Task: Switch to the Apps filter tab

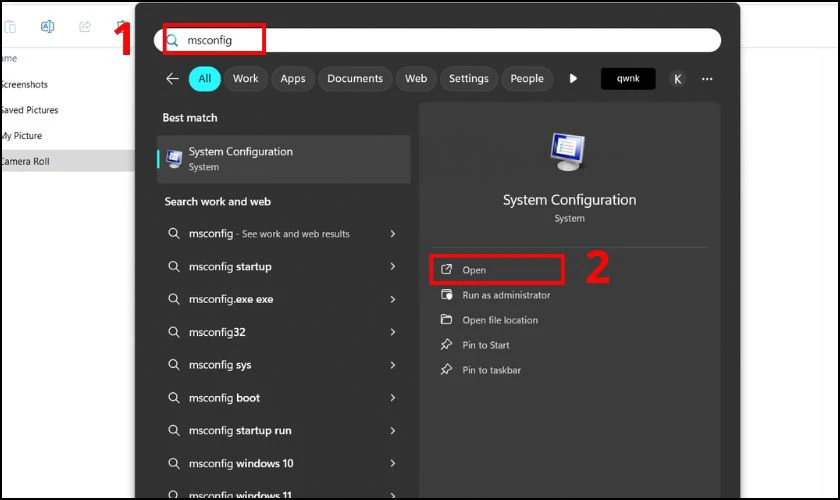Action: point(293,79)
